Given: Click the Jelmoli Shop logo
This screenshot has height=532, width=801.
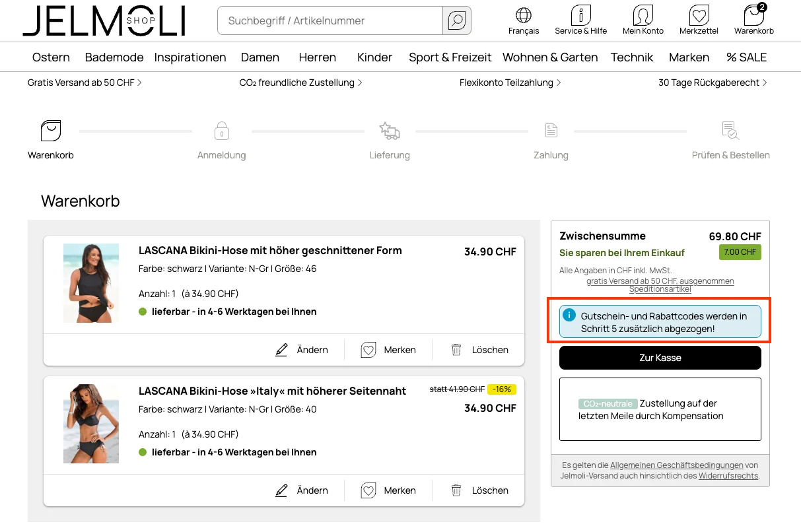Looking at the screenshot, I should point(104,20).
